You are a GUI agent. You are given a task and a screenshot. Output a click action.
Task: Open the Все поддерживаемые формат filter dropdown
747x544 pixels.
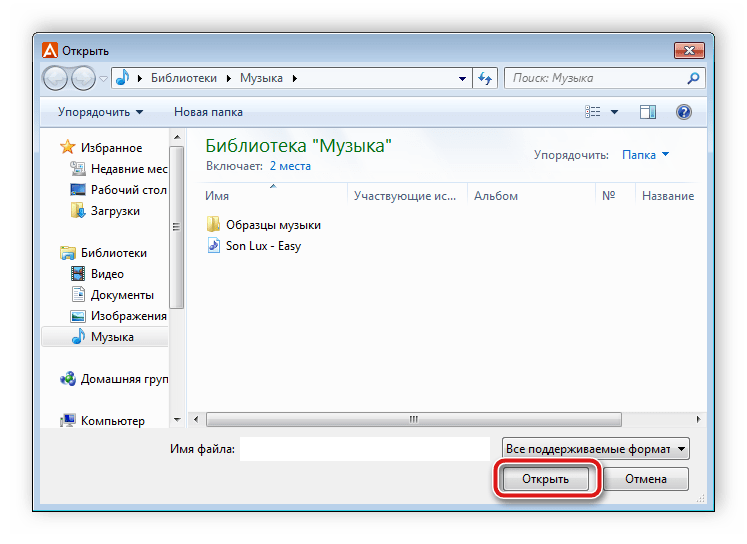coord(595,449)
